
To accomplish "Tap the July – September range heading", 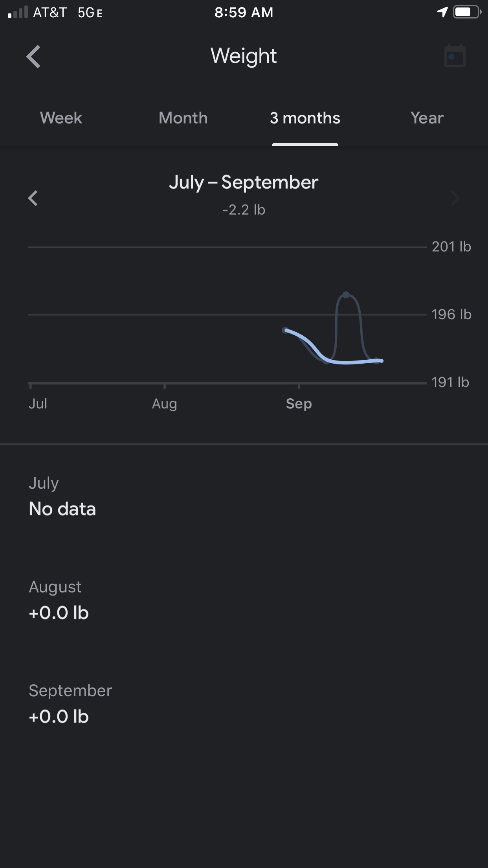I will 244,182.
